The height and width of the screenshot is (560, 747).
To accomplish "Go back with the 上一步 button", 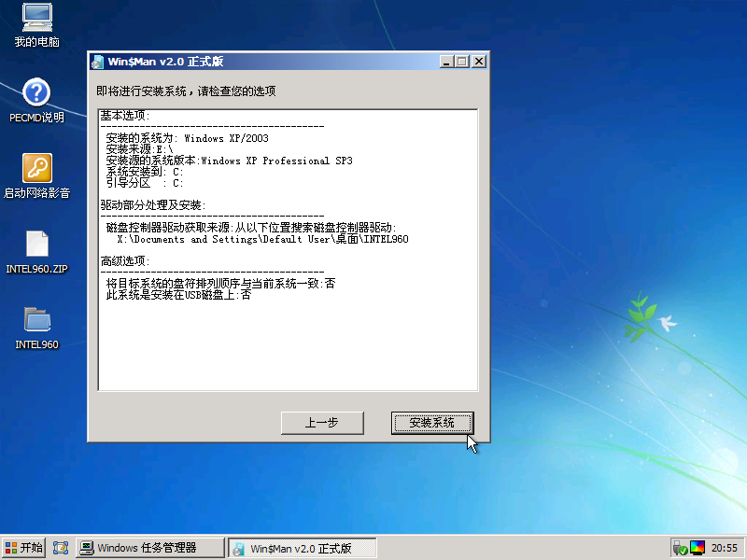I will pyautogui.click(x=321, y=423).
